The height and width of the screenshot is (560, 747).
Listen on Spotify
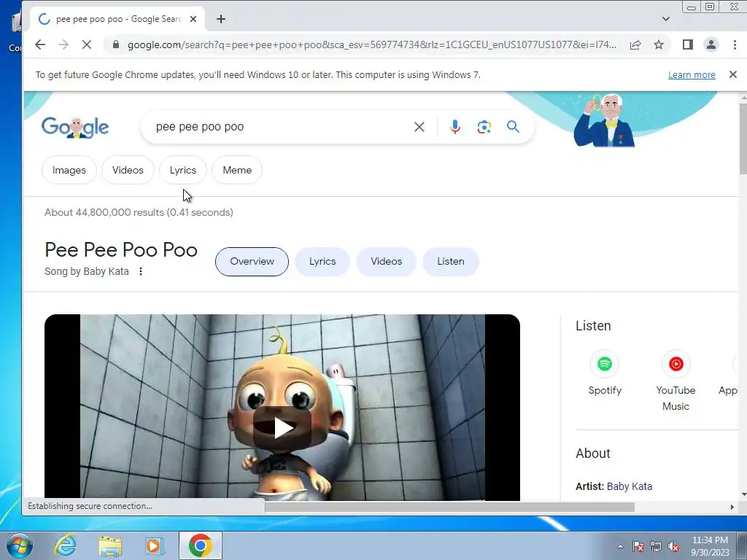pos(605,374)
